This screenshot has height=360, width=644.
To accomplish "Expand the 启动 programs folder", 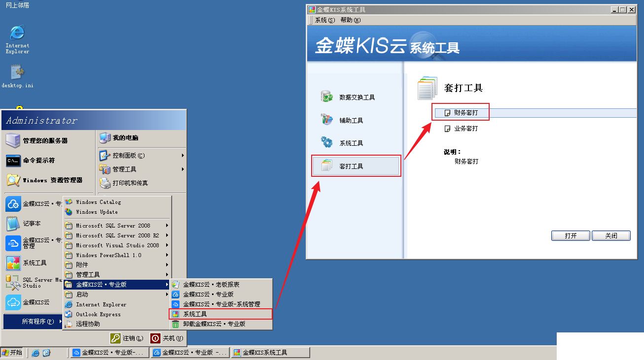I will [117, 295].
